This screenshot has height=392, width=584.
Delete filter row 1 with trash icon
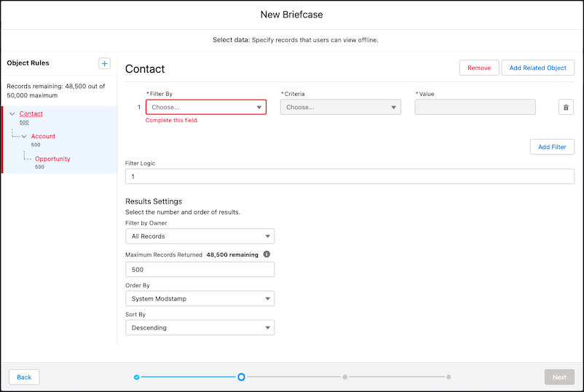tap(566, 108)
